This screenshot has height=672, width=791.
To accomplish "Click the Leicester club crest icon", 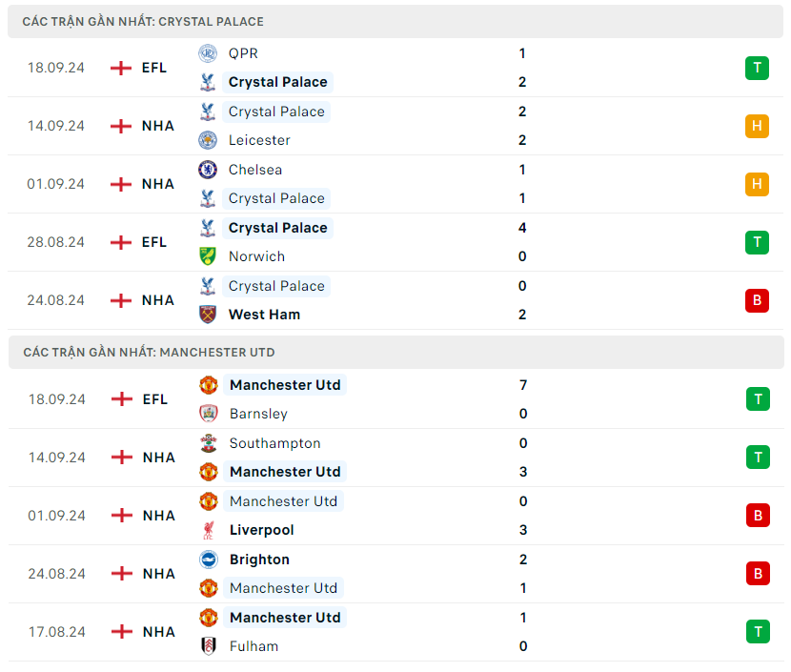I will pyautogui.click(x=207, y=140).
